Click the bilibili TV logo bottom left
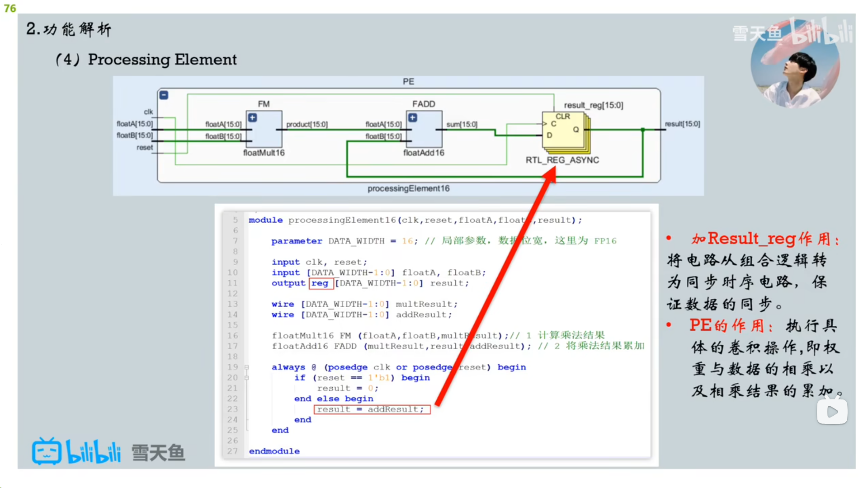Image resolution: width=868 pixels, height=488 pixels. [47, 451]
